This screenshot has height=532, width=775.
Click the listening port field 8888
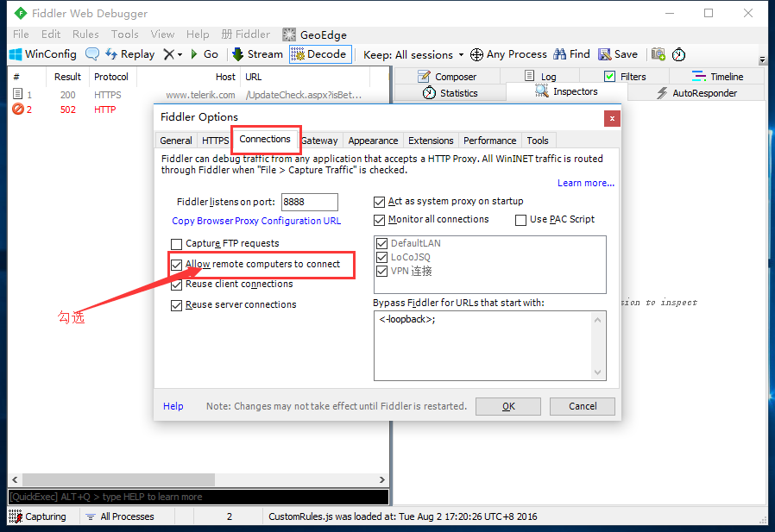310,202
